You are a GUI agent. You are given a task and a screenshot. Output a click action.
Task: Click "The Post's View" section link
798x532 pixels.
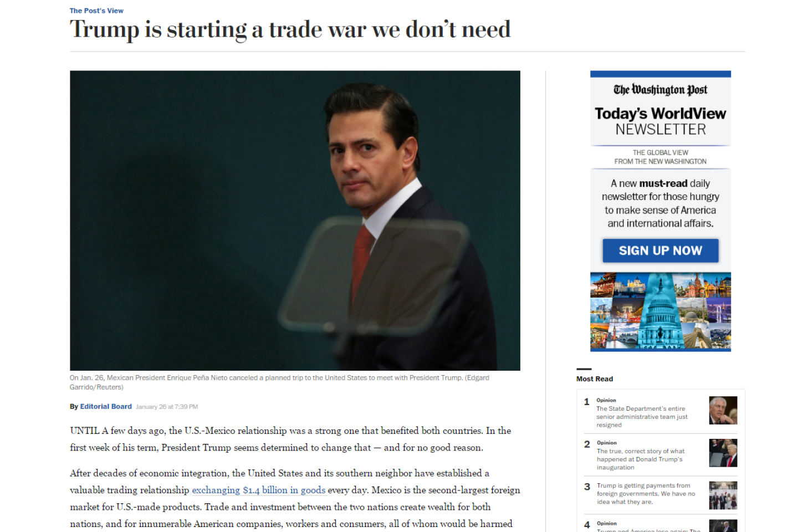[96, 11]
